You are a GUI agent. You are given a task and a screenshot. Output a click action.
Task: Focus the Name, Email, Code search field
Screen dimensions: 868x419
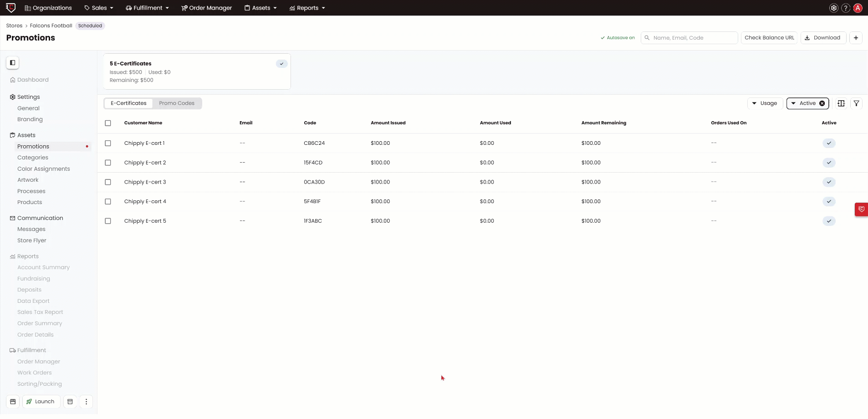point(689,38)
